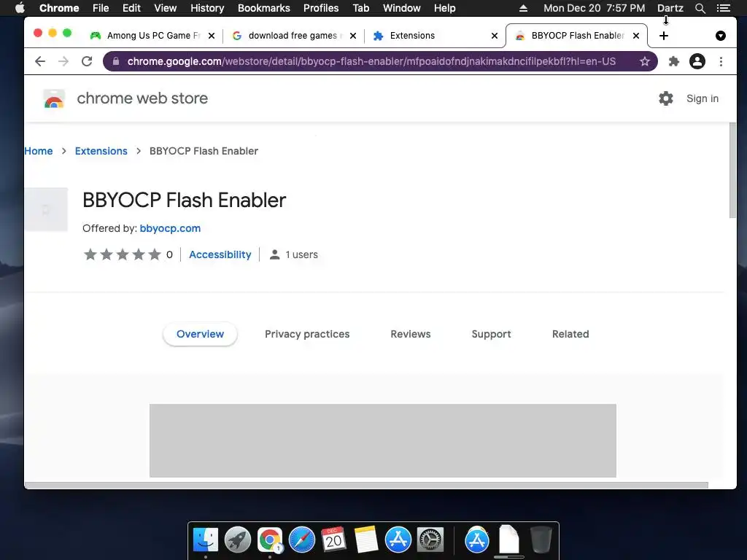Close the Extensions tab
The image size is (747, 560).
495,36
